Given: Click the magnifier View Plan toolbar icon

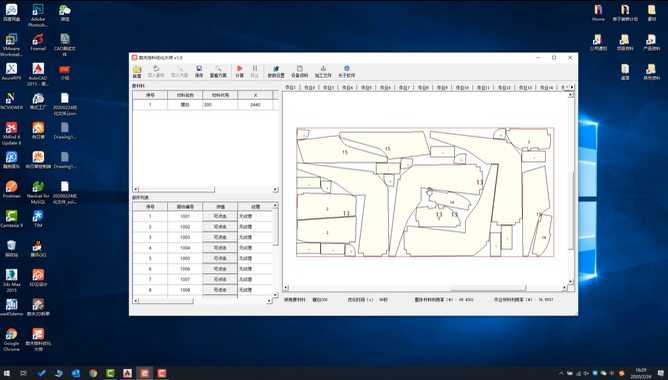Looking at the screenshot, I should (x=218, y=71).
